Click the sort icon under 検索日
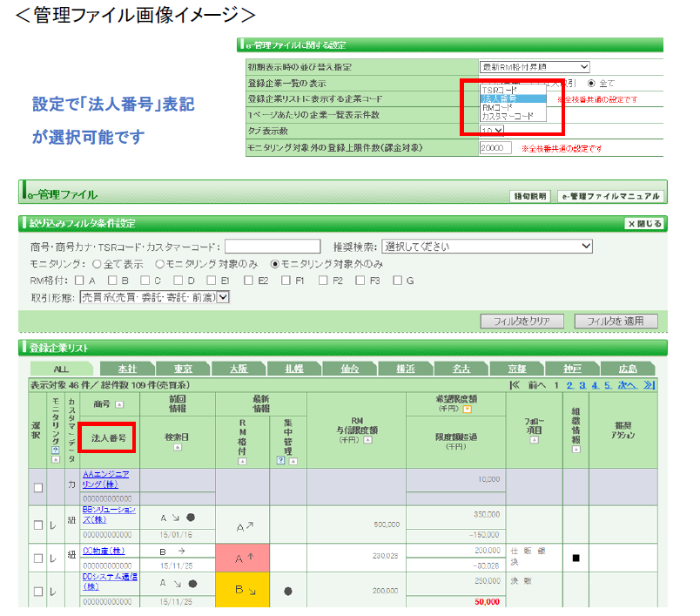 point(178,449)
